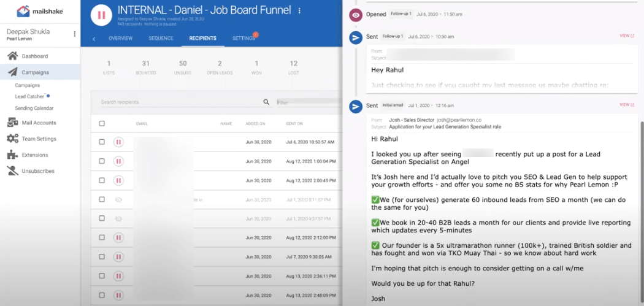Open the Filter dropdown field
The image size is (644, 306).
click(x=309, y=102)
